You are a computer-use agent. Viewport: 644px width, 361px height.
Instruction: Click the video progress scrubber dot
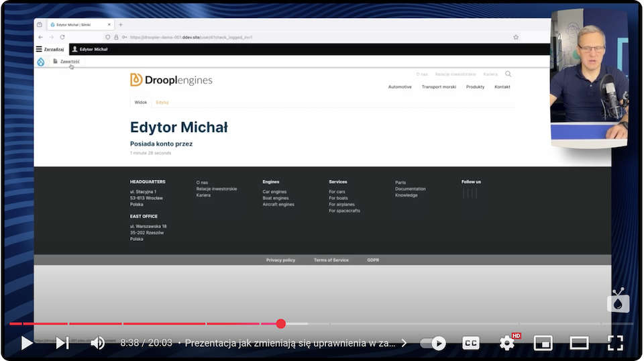[x=281, y=323]
